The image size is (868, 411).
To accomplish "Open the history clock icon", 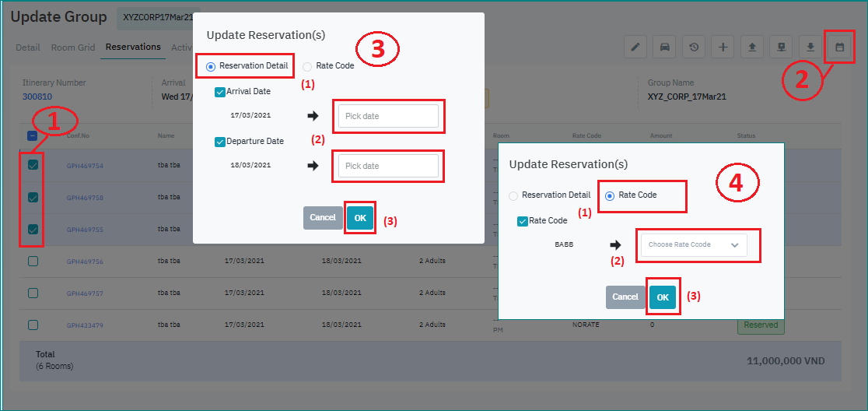I will (694, 47).
